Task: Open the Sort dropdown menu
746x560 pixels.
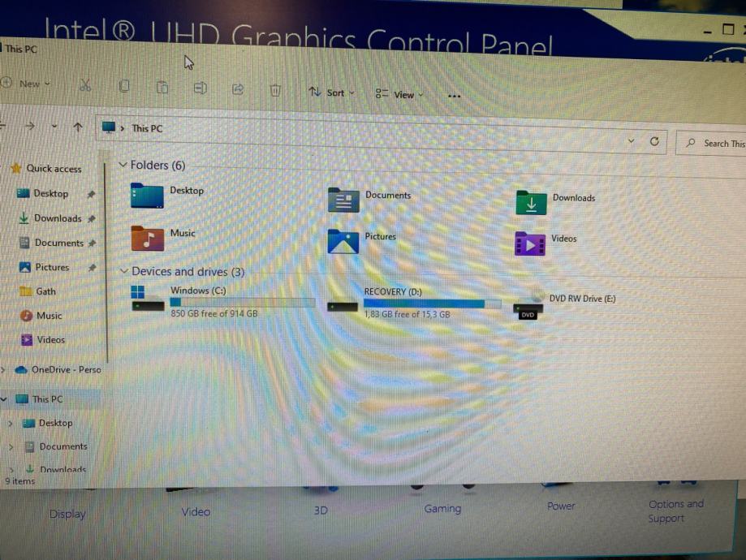Action: pos(332,93)
